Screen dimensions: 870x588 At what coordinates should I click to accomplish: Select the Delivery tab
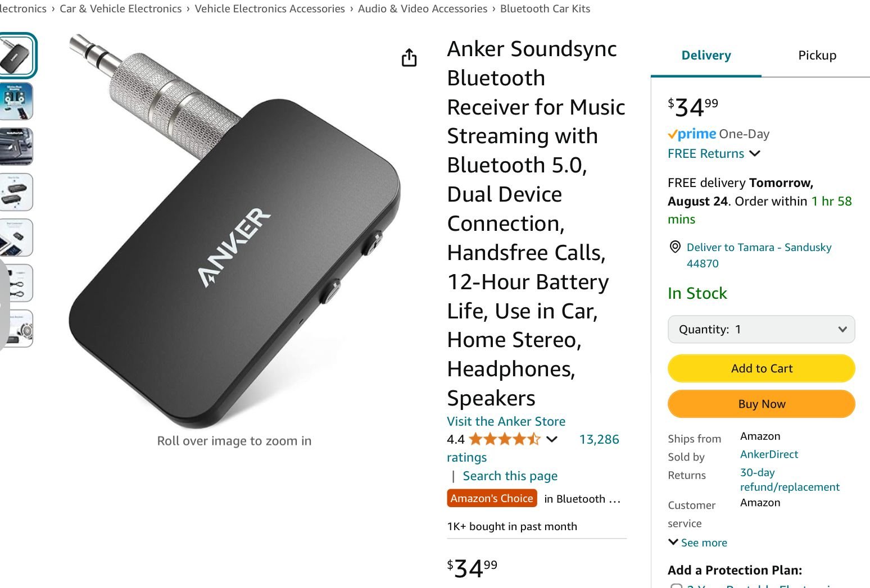pyautogui.click(x=706, y=55)
